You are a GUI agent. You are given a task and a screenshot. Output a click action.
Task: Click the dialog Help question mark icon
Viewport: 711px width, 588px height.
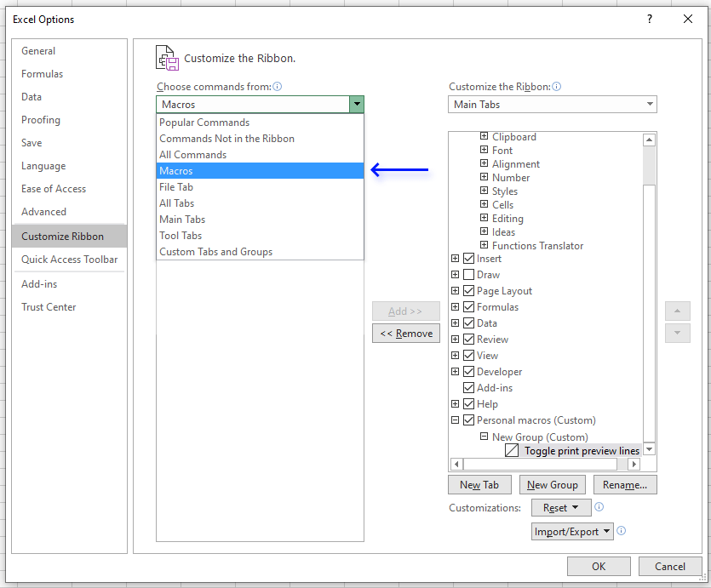pyautogui.click(x=649, y=19)
